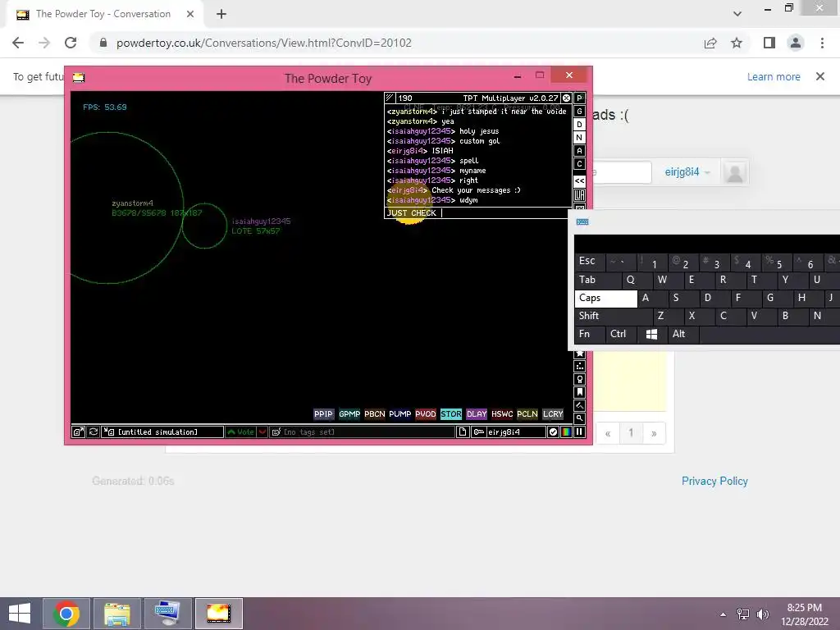Open the eirjg8i4 login/profile button
840x630 pixels.
click(509, 431)
